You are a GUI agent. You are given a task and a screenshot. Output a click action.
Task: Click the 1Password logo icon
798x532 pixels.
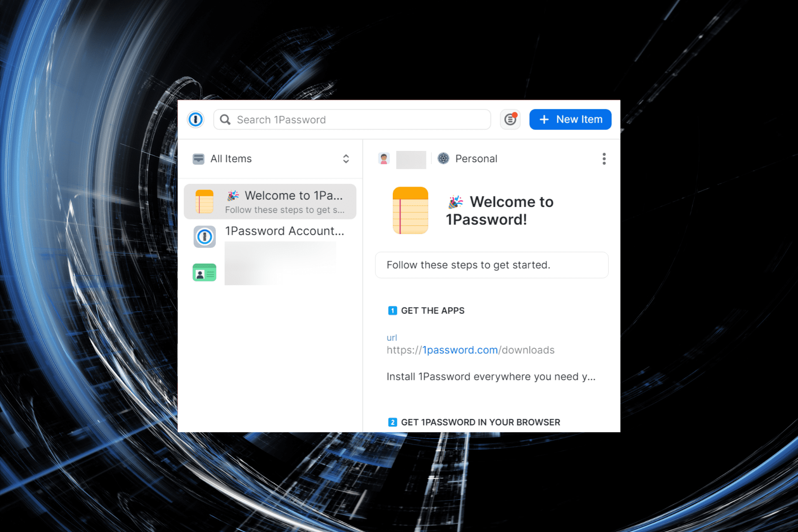195,120
